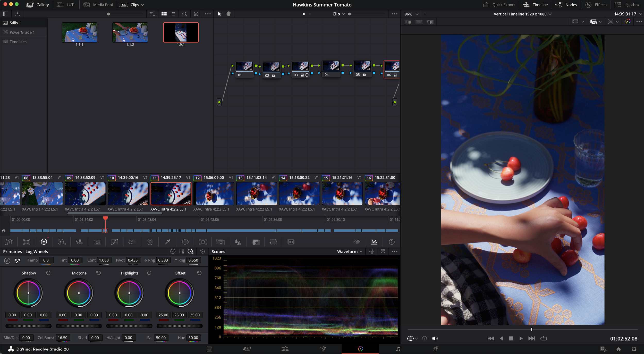This screenshot has width=644, height=354.
Task: Show the Information panel icon
Action: [392, 242]
